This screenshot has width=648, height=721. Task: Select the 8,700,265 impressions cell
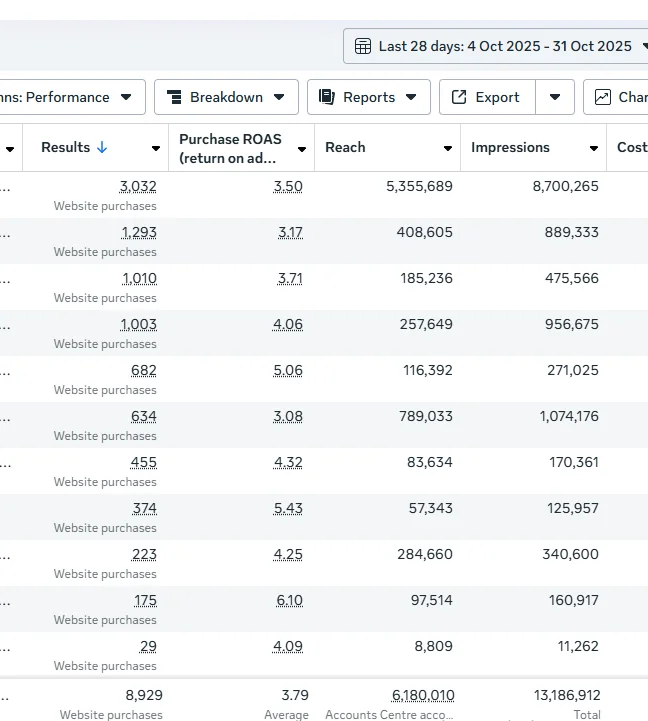point(566,186)
